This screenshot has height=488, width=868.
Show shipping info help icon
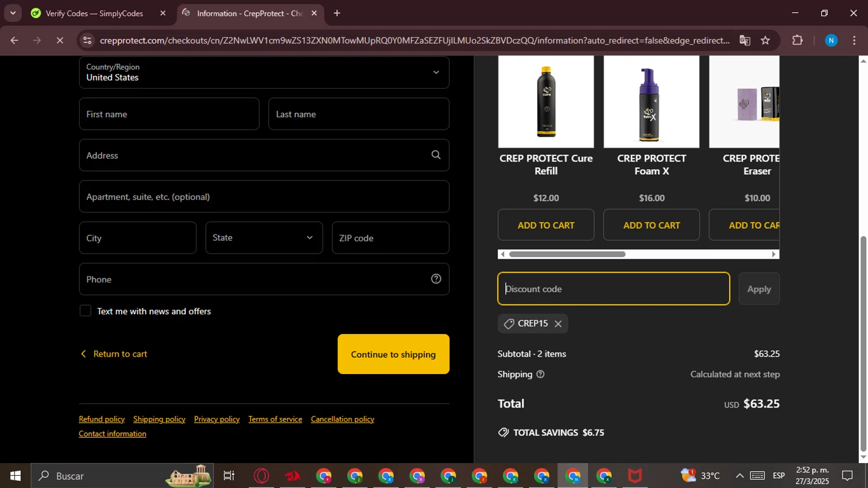(x=540, y=375)
